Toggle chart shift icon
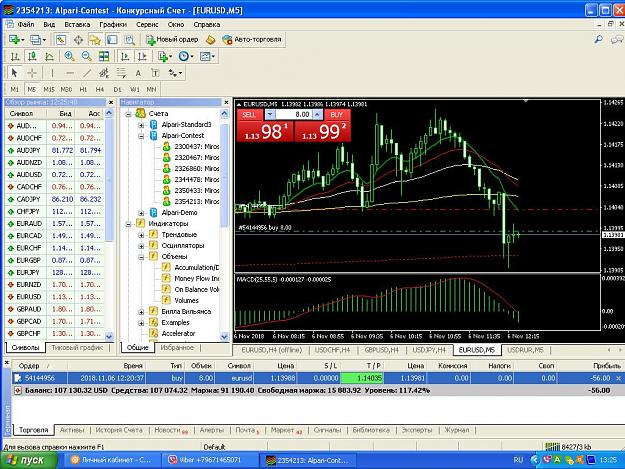Viewport: 625px width, 469px height. [x=142, y=56]
